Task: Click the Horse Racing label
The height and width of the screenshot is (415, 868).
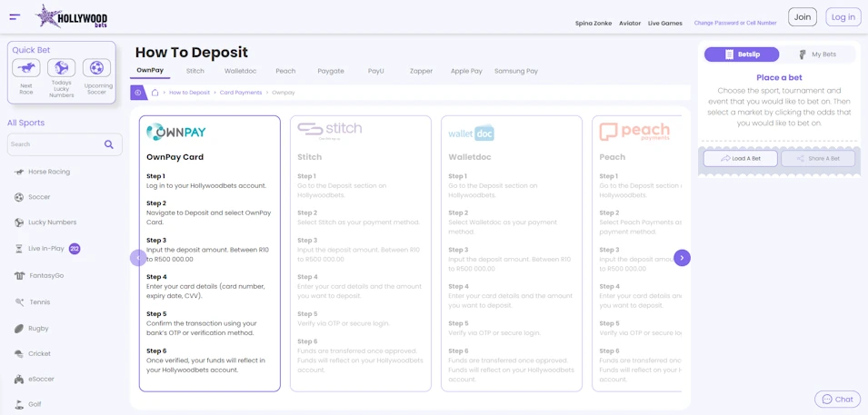Action: 49,173
